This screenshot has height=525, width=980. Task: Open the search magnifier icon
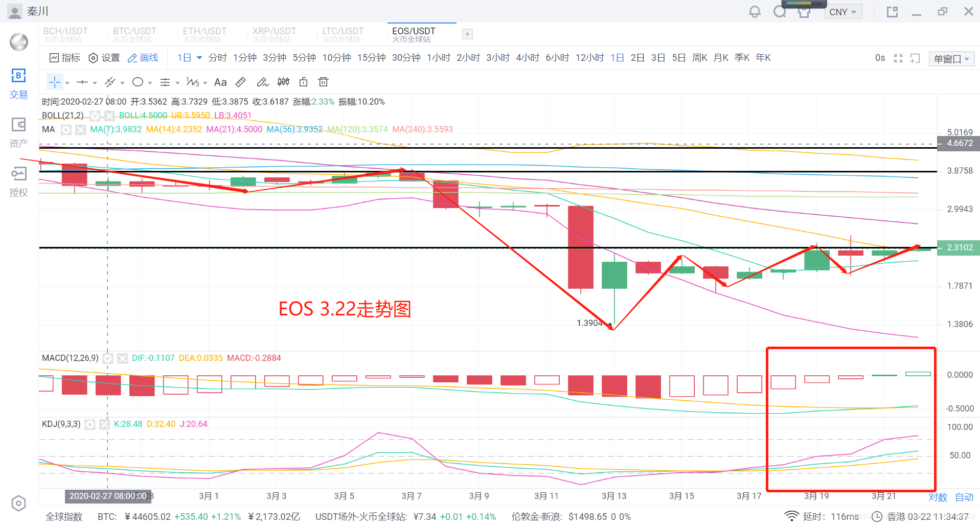pos(780,12)
